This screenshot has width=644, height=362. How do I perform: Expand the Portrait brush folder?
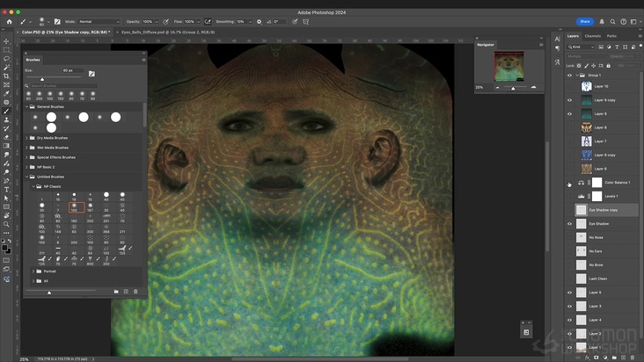(x=33, y=271)
